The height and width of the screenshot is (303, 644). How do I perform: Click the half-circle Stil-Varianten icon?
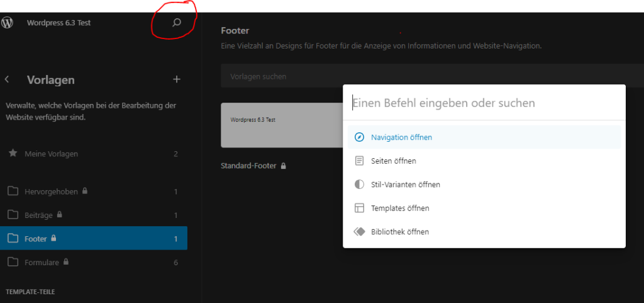[359, 185]
